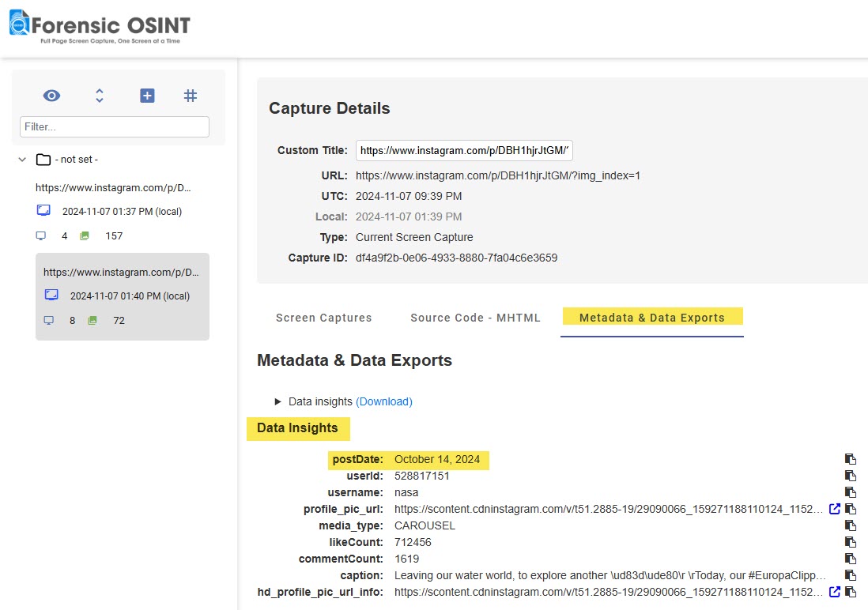Click the URL value with img_index=1
Image resolution: width=868 pixels, height=610 pixels.
[x=498, y=176]
